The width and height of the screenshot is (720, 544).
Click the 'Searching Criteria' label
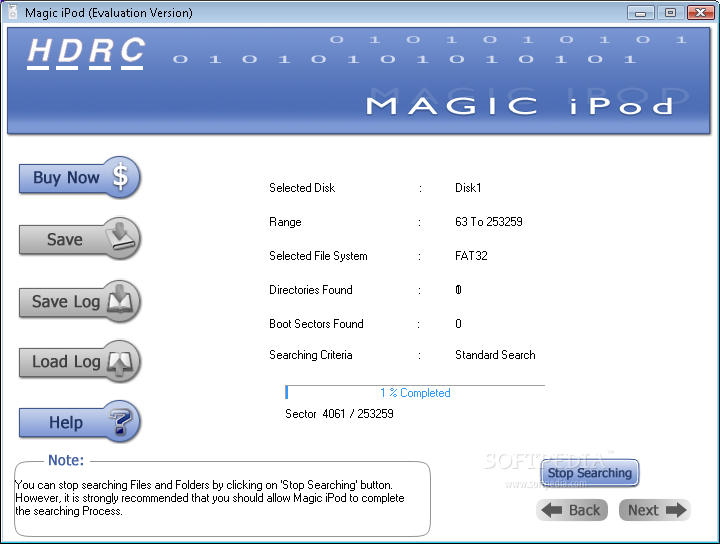[311, 355]
